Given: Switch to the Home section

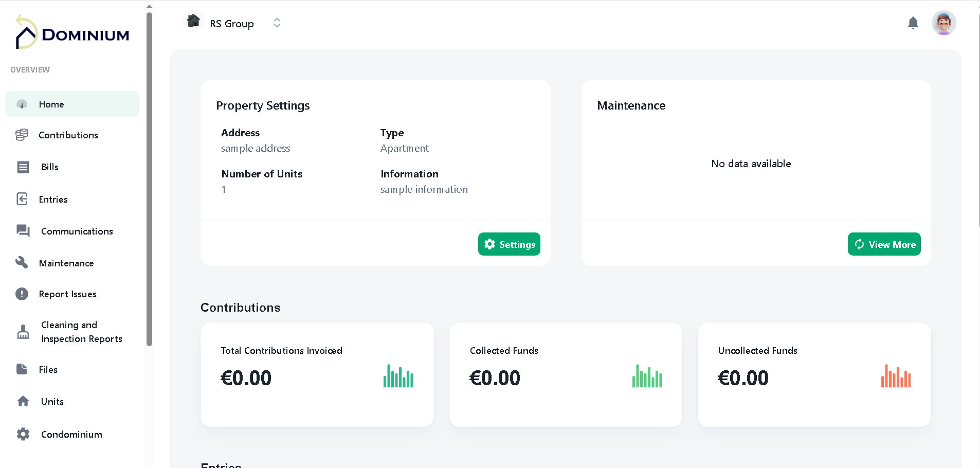Looking at the screenshot, I should tap(51, 104).
